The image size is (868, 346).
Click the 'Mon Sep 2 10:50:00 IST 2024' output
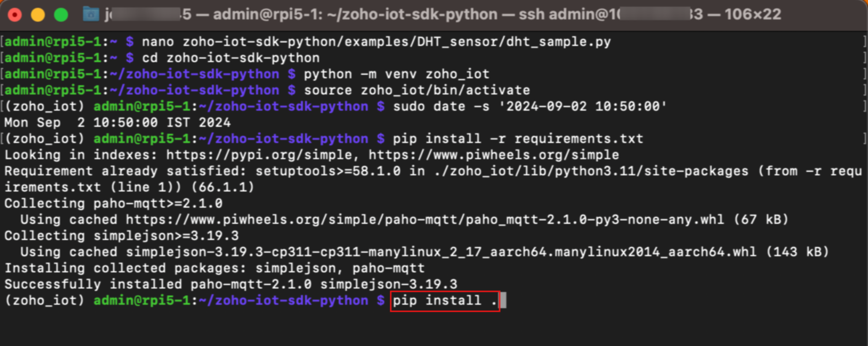117,122
